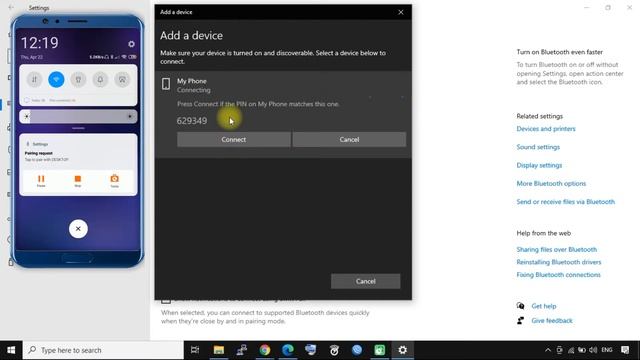Open the blue round phone taskbar app

tap(357, 350)
